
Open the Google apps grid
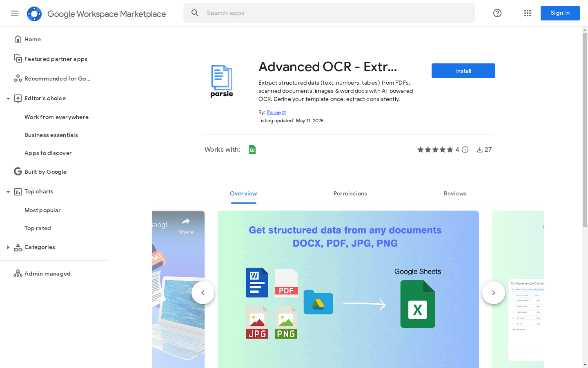(x=528, y=13)
